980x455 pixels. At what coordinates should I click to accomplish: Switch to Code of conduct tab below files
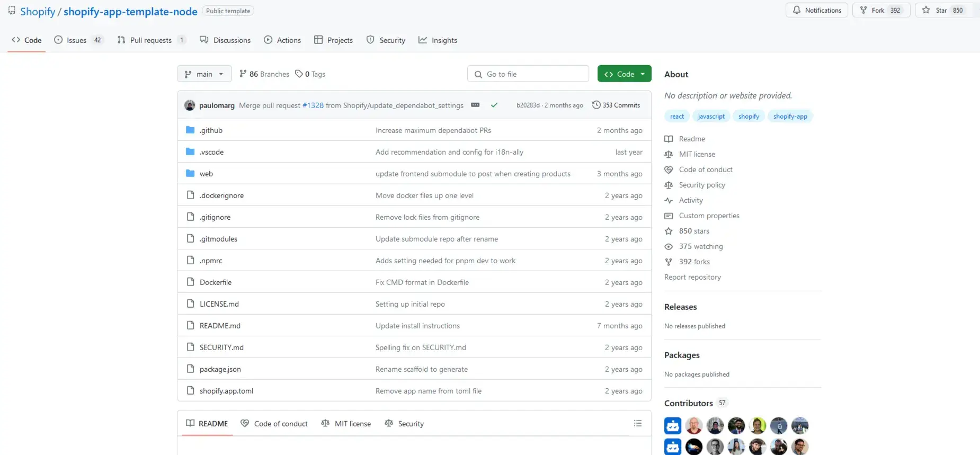coord(274,423)
